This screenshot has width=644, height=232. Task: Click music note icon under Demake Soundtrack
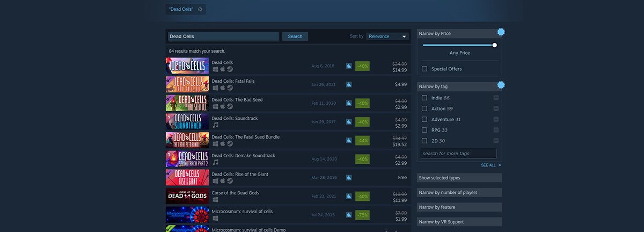(215, 162)
